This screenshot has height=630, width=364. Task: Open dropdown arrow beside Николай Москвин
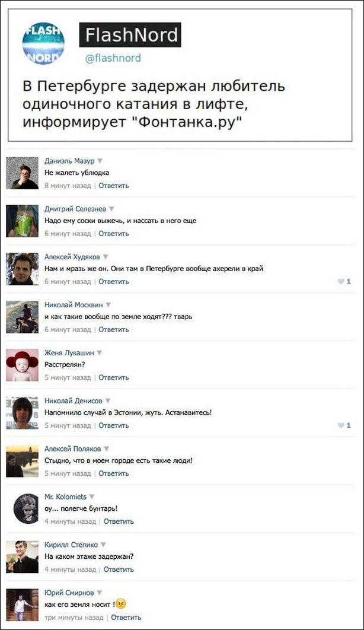coord(108,304)
